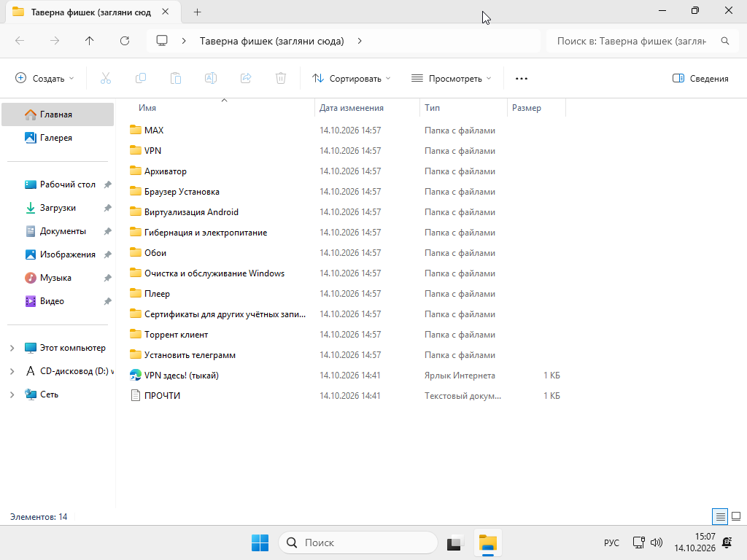
Task: Expand Этот компьютер tree node
Action: [12, 348]
